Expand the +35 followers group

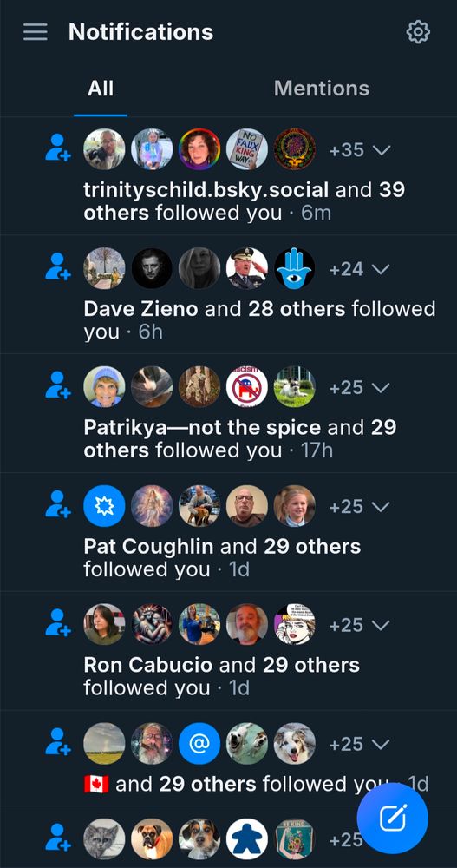[x=360, y=150]
